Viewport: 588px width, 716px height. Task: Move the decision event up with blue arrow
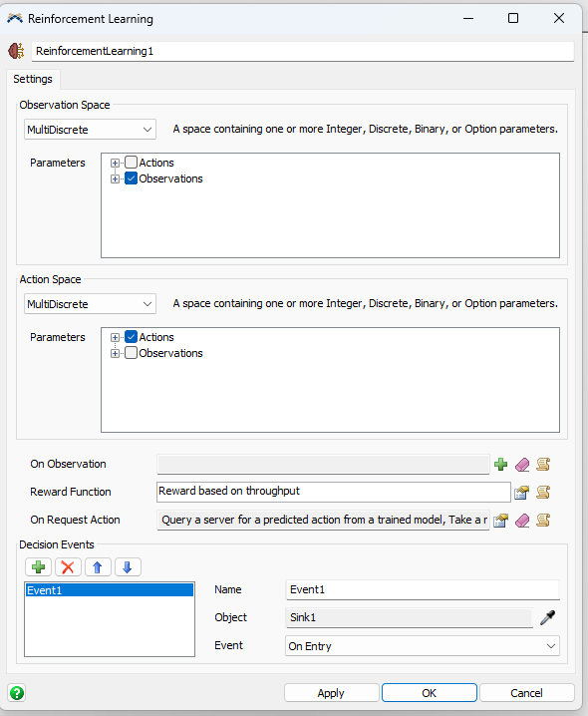click(x=98, y=567)
